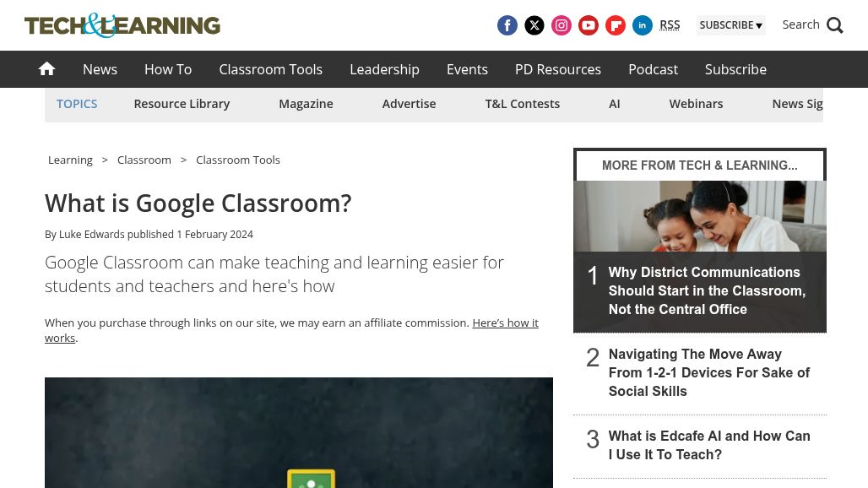
Task: Go to Classroom Tools breadcrumb link
Action: pos(238,160)
